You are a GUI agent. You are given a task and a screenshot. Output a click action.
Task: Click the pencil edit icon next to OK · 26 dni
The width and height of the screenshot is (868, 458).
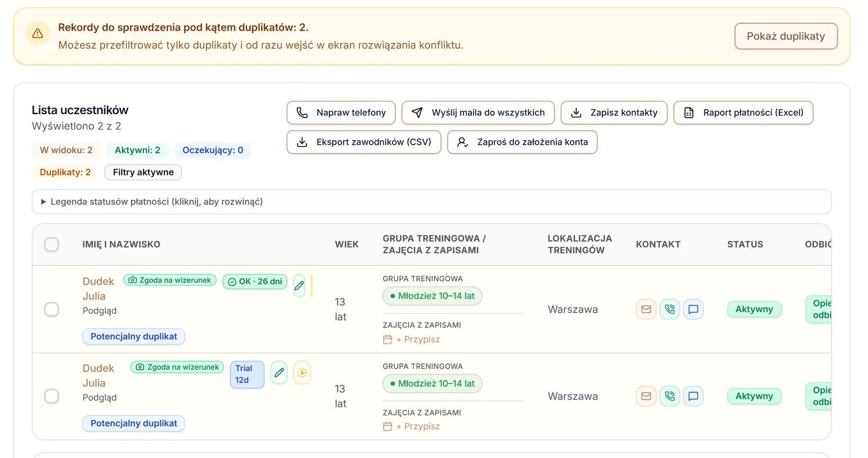click(299, 286)
